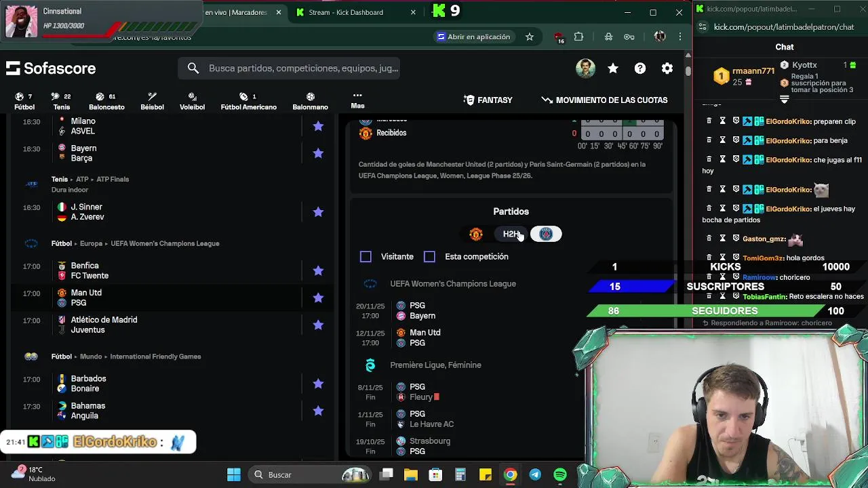Open the UEFA Women's Champions League header link
The image size is (868, 488).
[165, 243]
